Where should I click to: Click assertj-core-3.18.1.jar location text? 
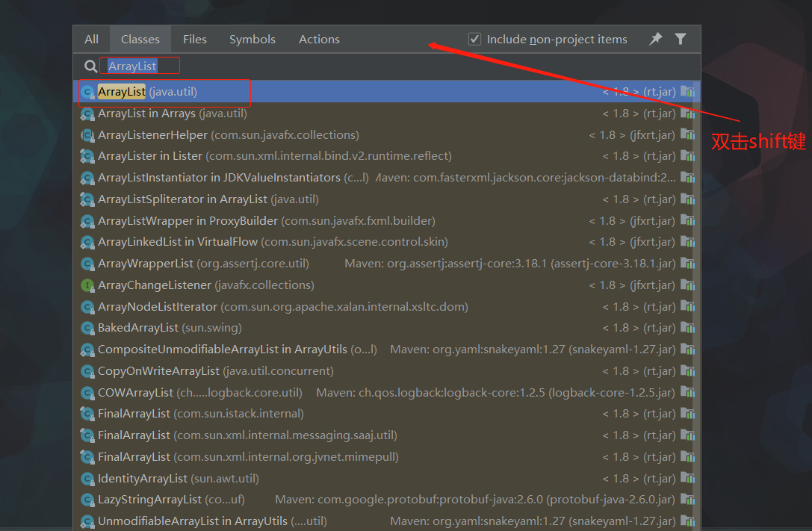[x=510, y=264]
